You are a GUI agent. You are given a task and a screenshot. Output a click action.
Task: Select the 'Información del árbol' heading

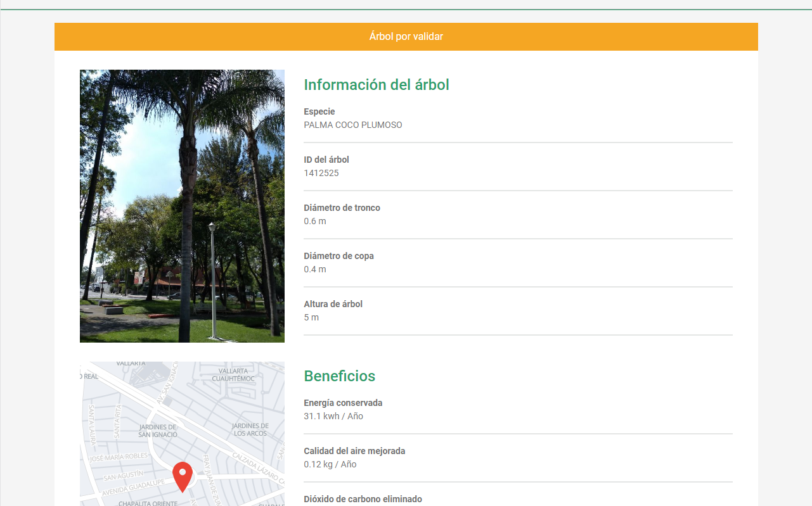pos(377,85)
